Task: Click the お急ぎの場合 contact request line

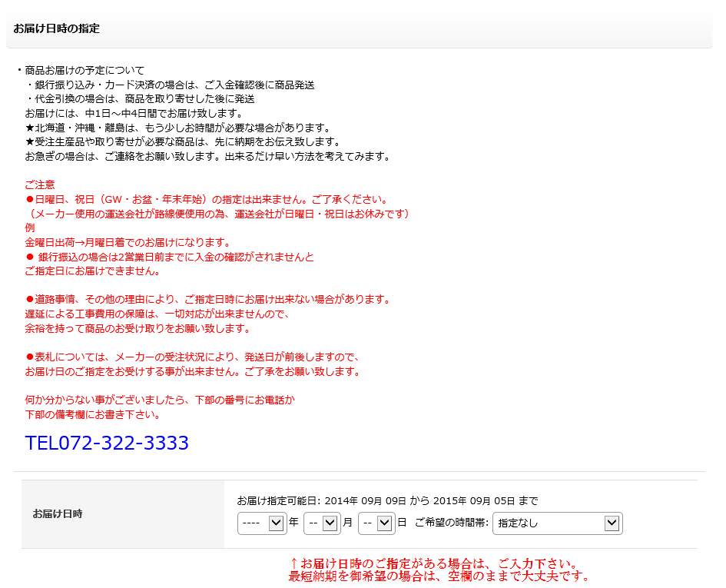Action: (x=207, y=157)
